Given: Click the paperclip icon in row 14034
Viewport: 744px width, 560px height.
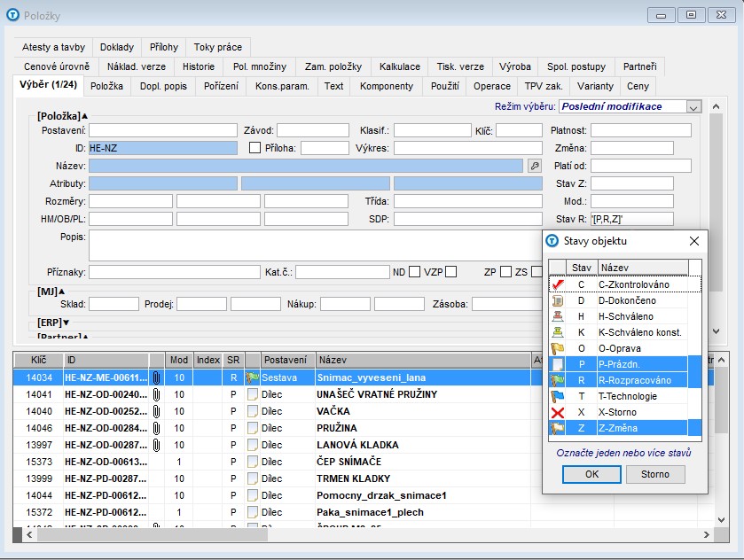Looking at the screenshot, I should pos(156,378).
